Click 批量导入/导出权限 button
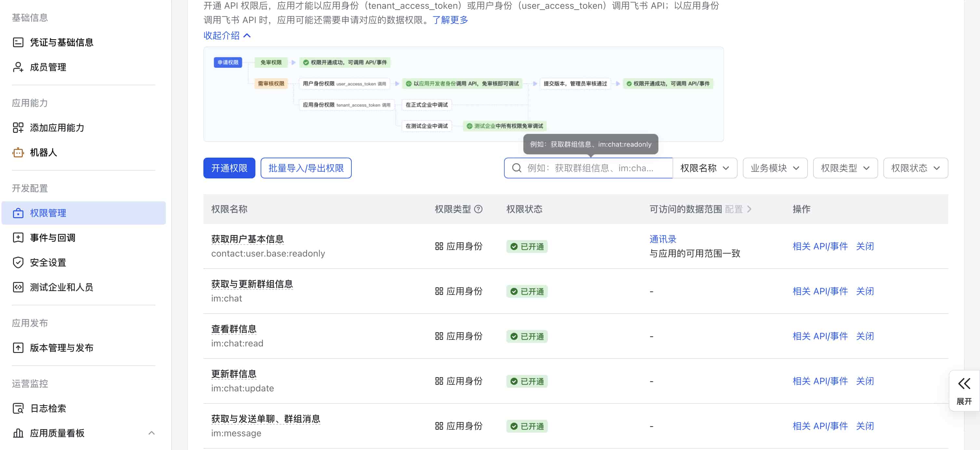This screenshot has height=450, width=980. [306, 168]
